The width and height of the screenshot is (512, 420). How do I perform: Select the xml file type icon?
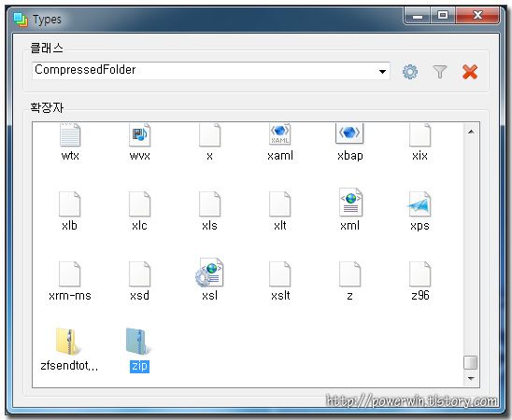(350, 203)
